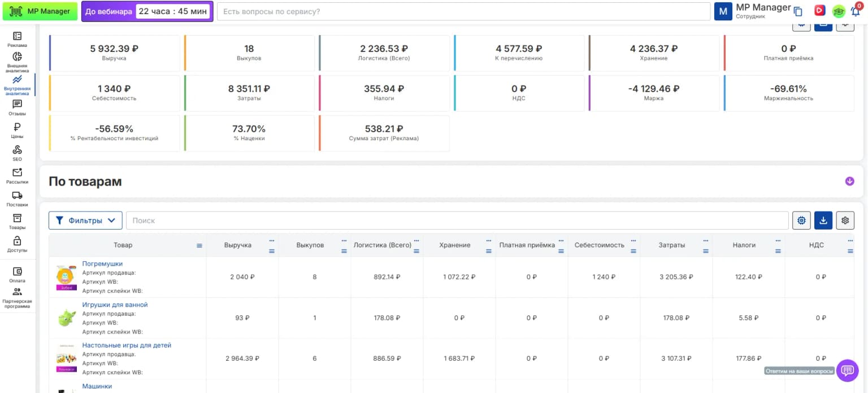The image size is (868, 393).
Task: Click the Логистика (Всего) 2 236.53 ₽ card
Action: [x=384, y=53]
